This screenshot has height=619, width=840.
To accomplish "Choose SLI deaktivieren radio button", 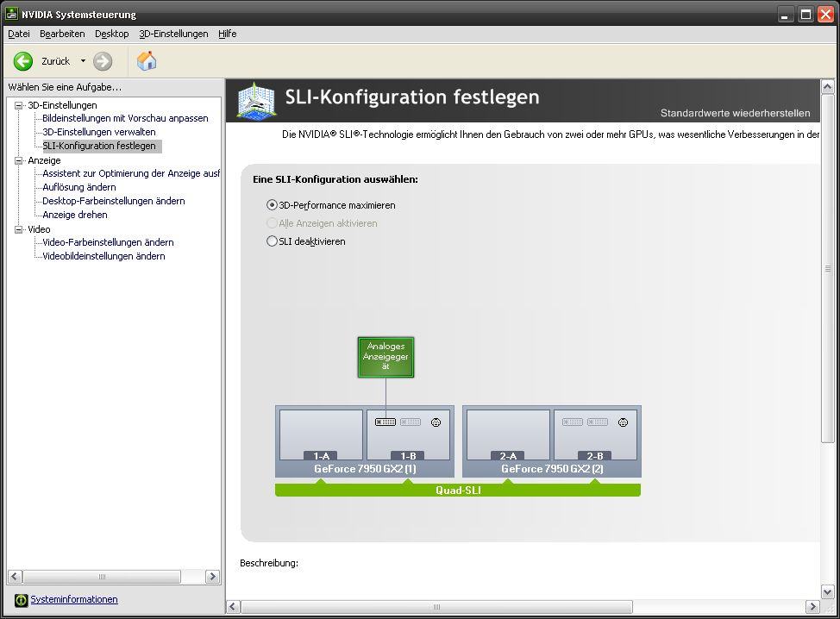I will [273, 241].
